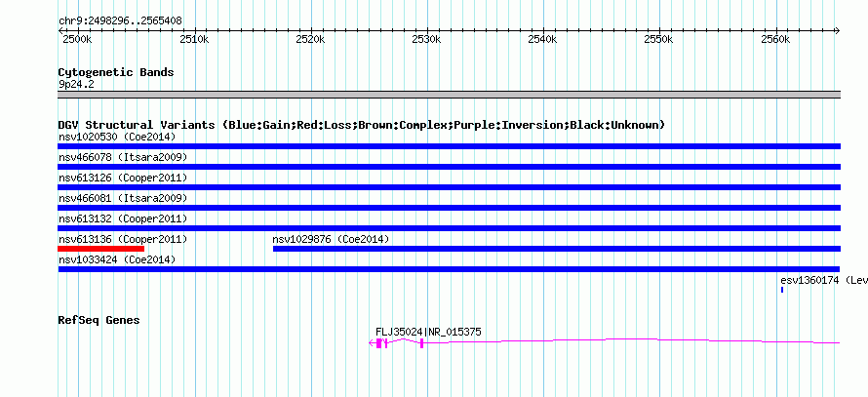Screen dimensions: 868x397
Task: Click the DGV Structural Variants track title
Action: 361,125
